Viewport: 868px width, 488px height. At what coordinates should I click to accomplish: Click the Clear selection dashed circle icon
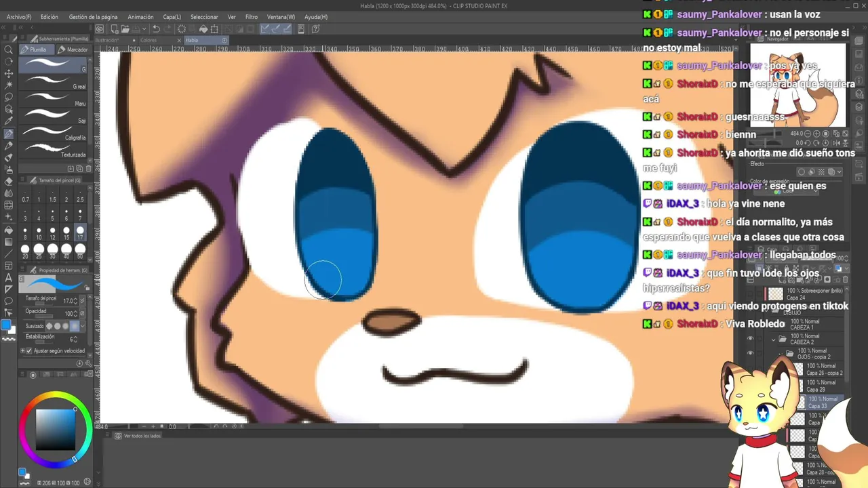point(181,29)
